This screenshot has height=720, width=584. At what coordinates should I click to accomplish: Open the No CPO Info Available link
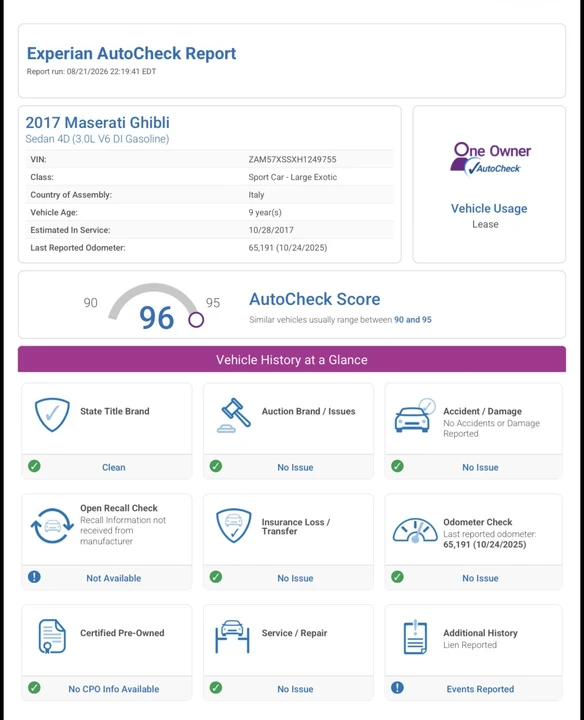coord(113,689)
